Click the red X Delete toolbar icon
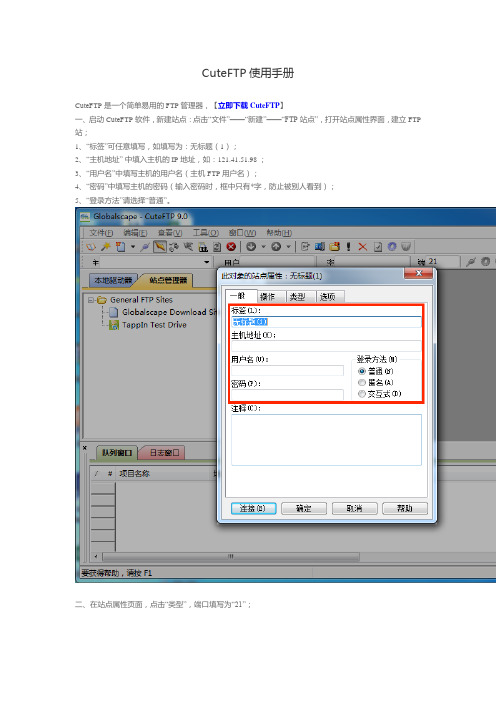The height and width of the screenshot is (702, 496). coord(363,246)
